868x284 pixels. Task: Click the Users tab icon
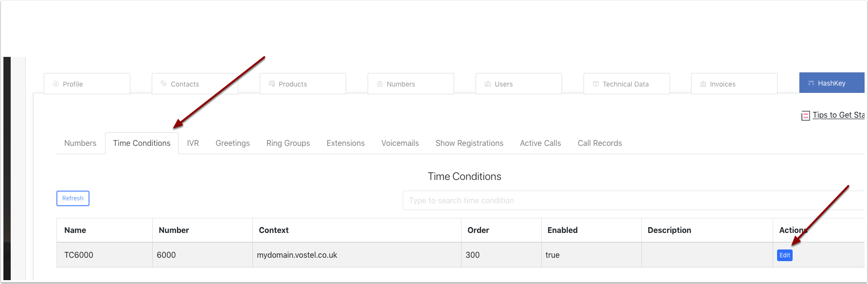tap(488, 84)
